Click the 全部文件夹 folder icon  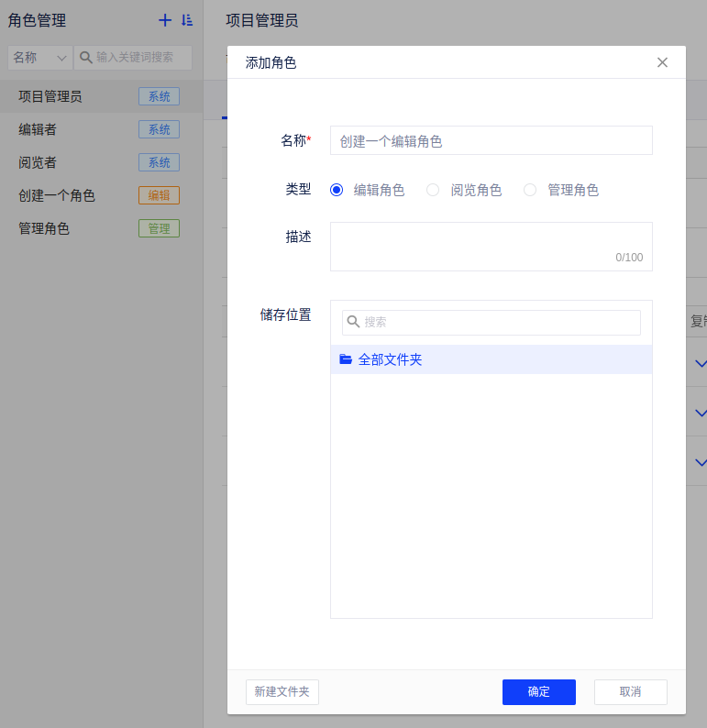coord(346,359)
